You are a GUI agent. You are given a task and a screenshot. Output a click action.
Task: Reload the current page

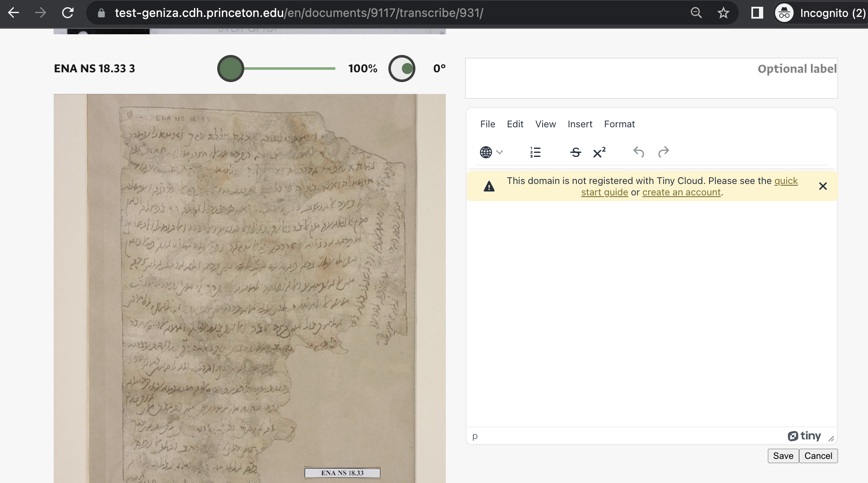pyautogui.click(x=68, y=13)
